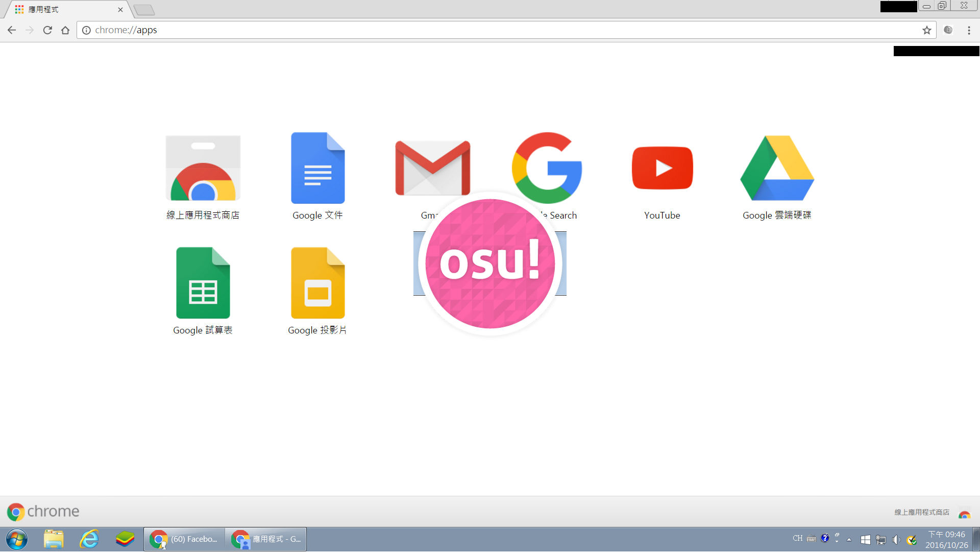Image resolution: width=980 pixels, height=553 pixels.
Task: Open the Google Drive app
Action: (777, 168)
